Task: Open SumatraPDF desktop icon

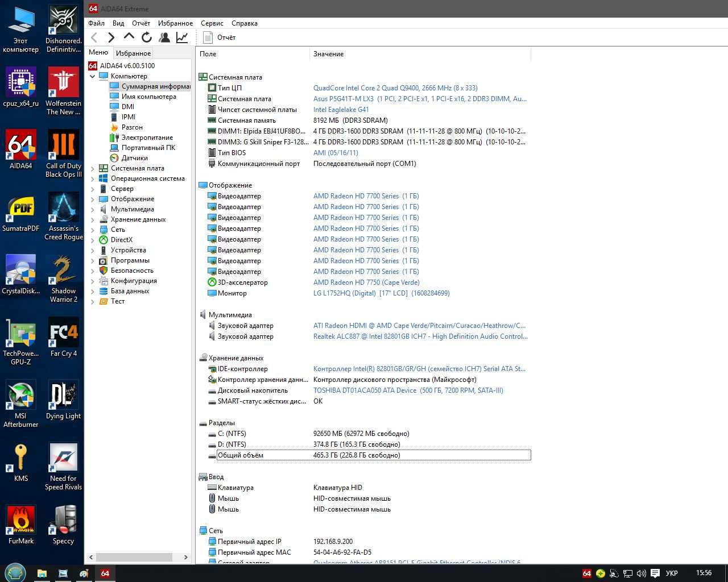Action: (20, 213)
